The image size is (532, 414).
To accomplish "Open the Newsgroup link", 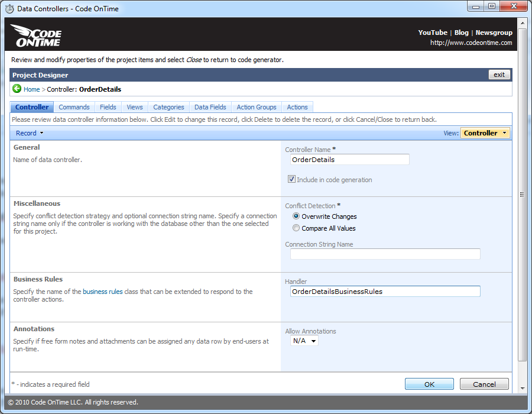I will 494,33.
